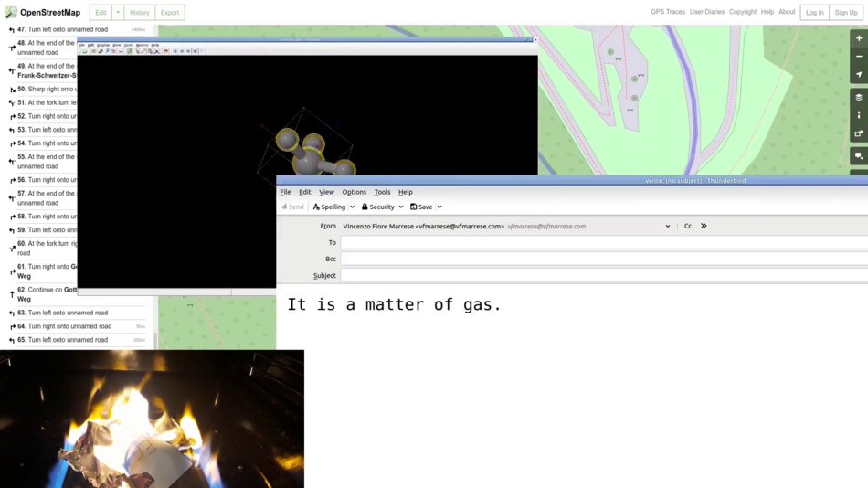The width and height of the screenshot is (868, 488).
Task: Click the OpenStreetMap History button
Action: [x=140, y=12]
